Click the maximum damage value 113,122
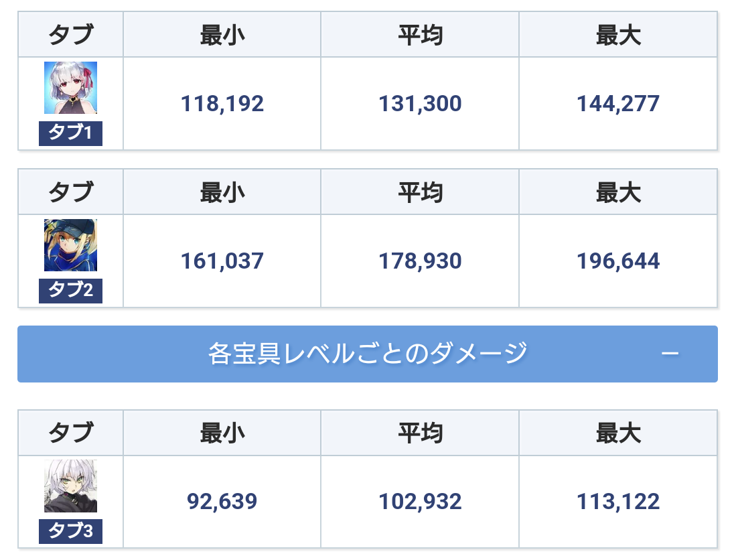734x560 pixels. (x=618, y=502)
